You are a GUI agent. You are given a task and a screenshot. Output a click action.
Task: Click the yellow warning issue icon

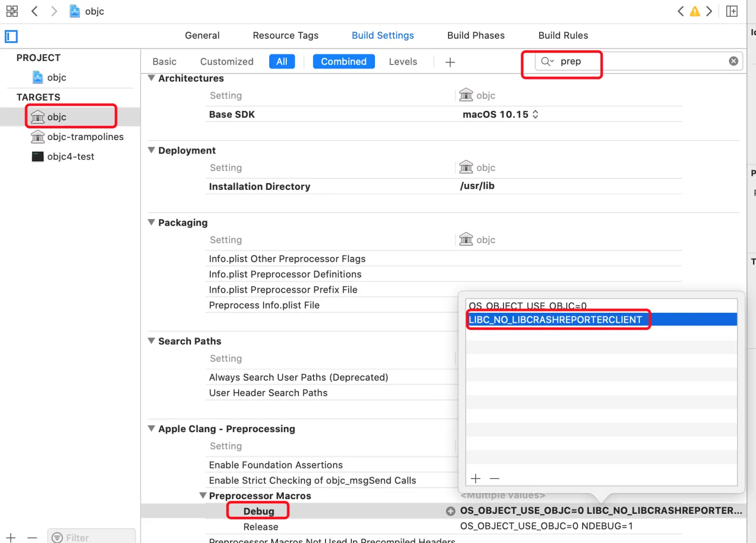pos(695,11)
